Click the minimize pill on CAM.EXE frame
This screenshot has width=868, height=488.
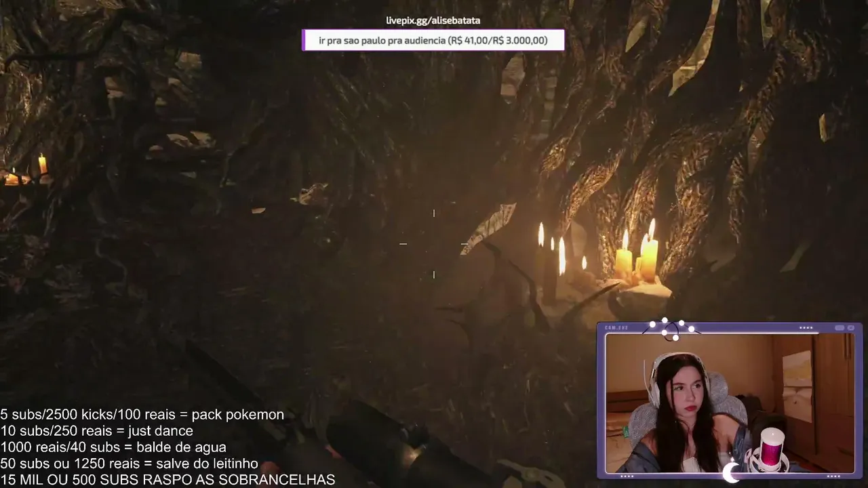coord(840,328)
